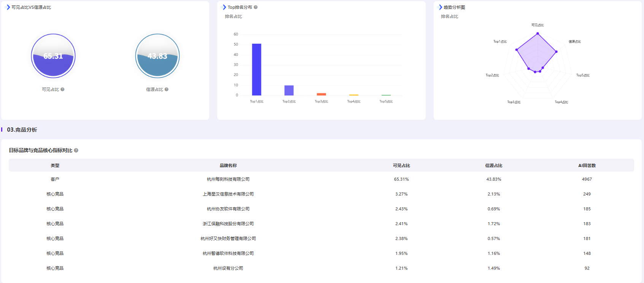
Task: Select the 浙江保融科技股份有限公司 brand name
Action: pos(228,224)
